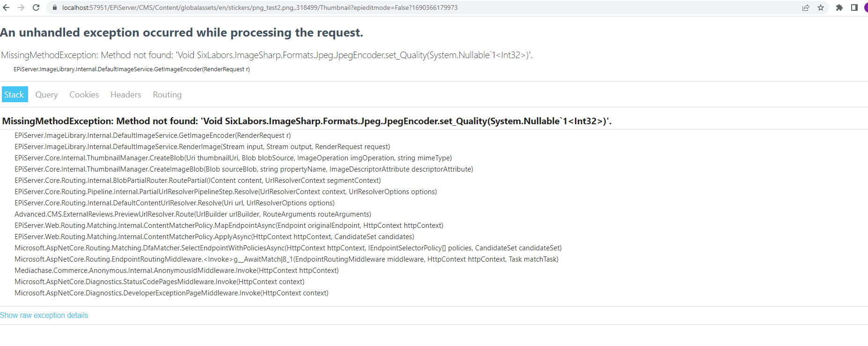The width and height of the screenshot is (868, 346).
Task: Open the browser extensions puzzle menu
Action: coord(839,8)
